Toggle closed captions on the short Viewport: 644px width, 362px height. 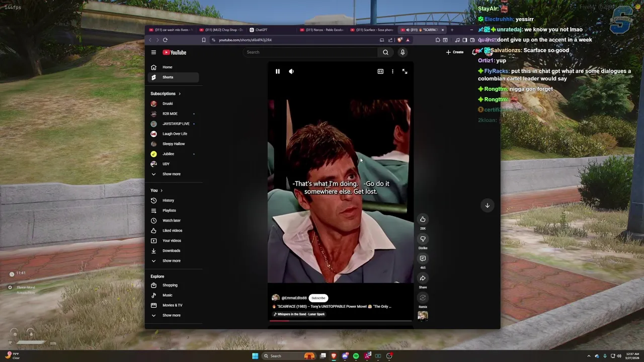[x=380, y=71]
